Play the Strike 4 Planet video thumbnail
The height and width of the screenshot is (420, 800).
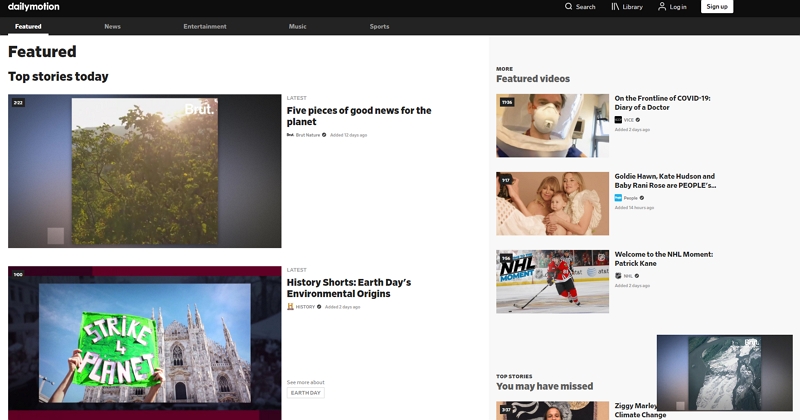coord(144,343)
